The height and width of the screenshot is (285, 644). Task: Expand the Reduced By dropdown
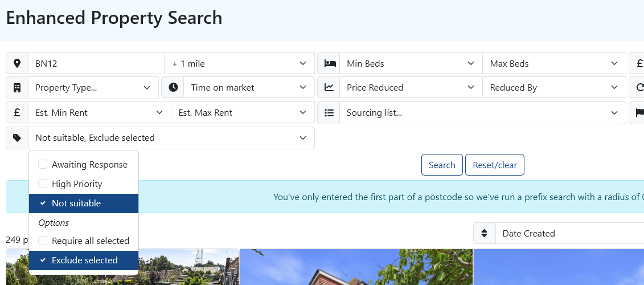[x=554, y=87]
